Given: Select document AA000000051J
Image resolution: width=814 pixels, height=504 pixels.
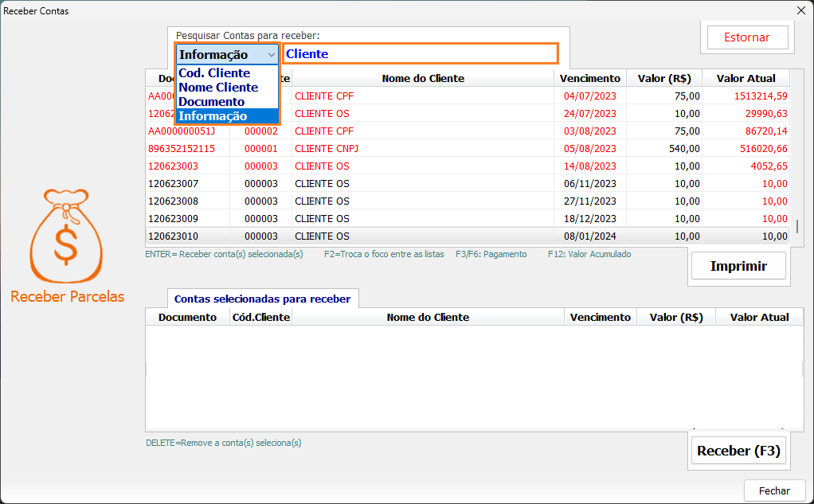Looking at the screenshot, I should [182, 131].
